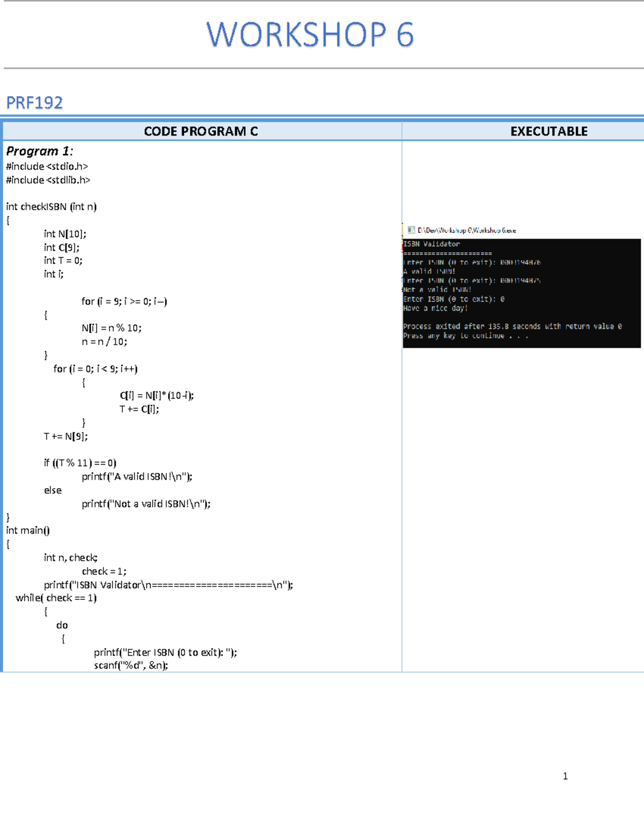Select the scanf("%d", &n); statement
This screenshot has height=834, width=644.
coord(131,666)
